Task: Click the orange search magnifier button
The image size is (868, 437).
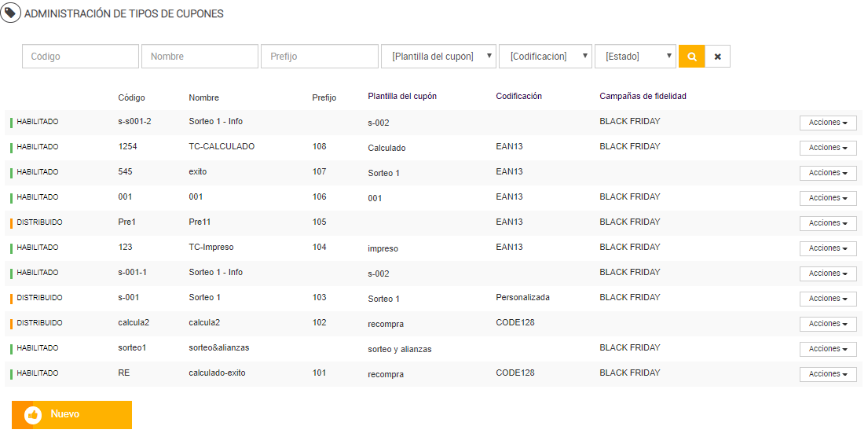Action: [692, 57]
